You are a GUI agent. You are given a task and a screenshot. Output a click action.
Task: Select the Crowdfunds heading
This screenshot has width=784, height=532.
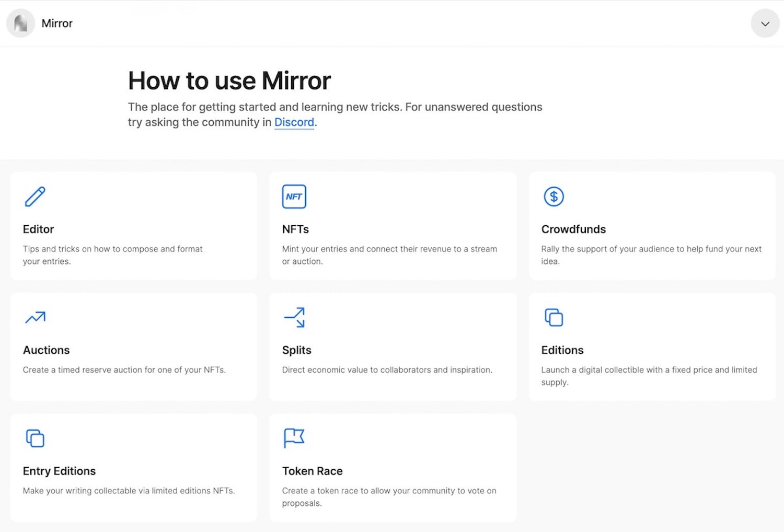573,229
